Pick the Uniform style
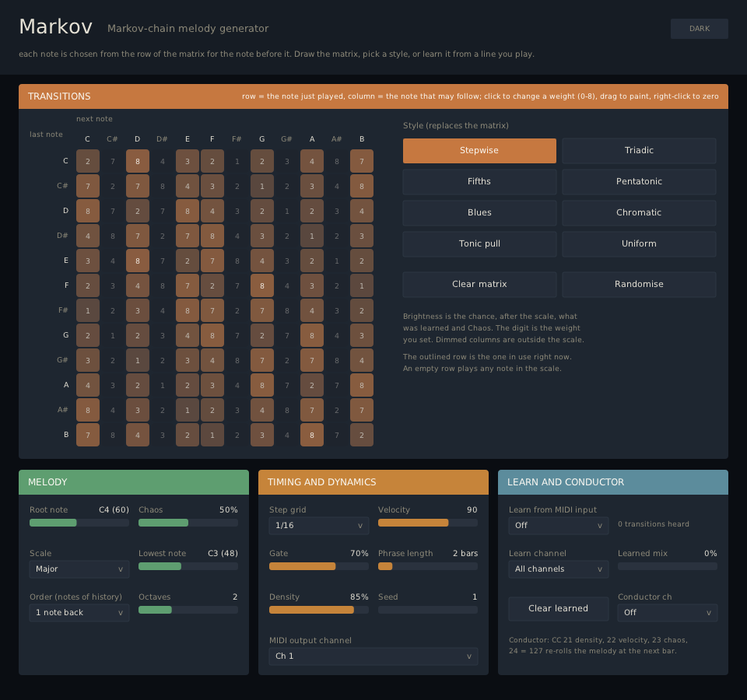 tap(639, 243)
